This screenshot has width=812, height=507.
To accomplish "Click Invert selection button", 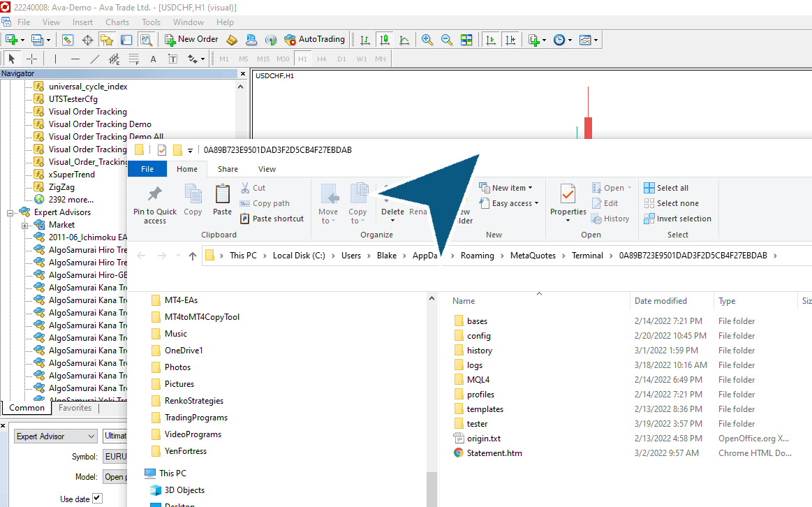I will tap(678, 219).
